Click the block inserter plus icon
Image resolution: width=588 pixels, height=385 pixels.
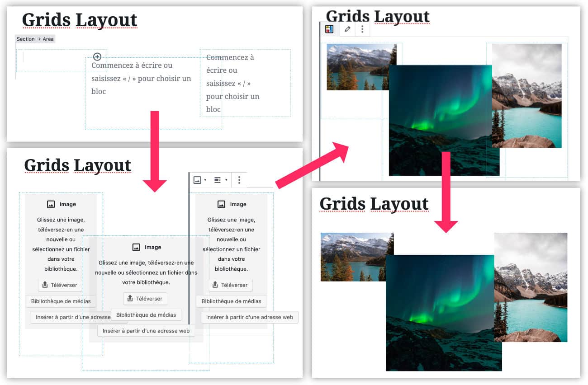(97, 56)
